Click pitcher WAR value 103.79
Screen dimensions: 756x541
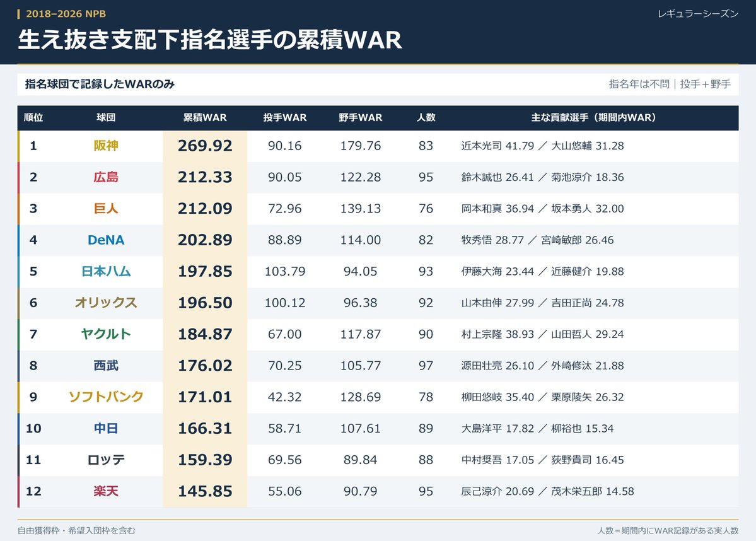click(285, 271)
